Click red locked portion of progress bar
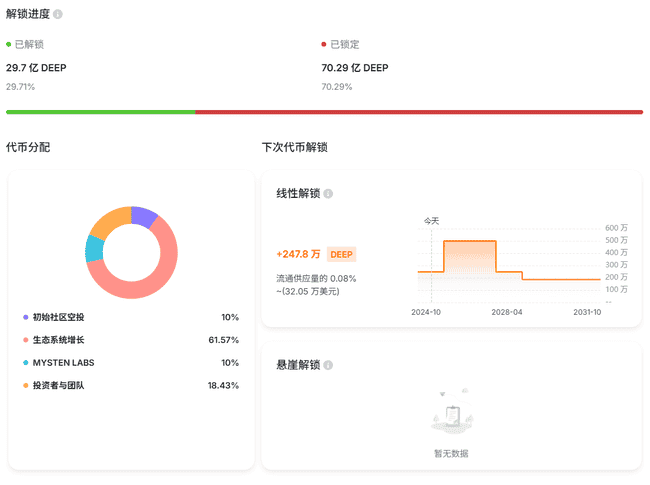The height and width of the screenshot is (485, 650). pyautogui.click(x=418, y=112)
